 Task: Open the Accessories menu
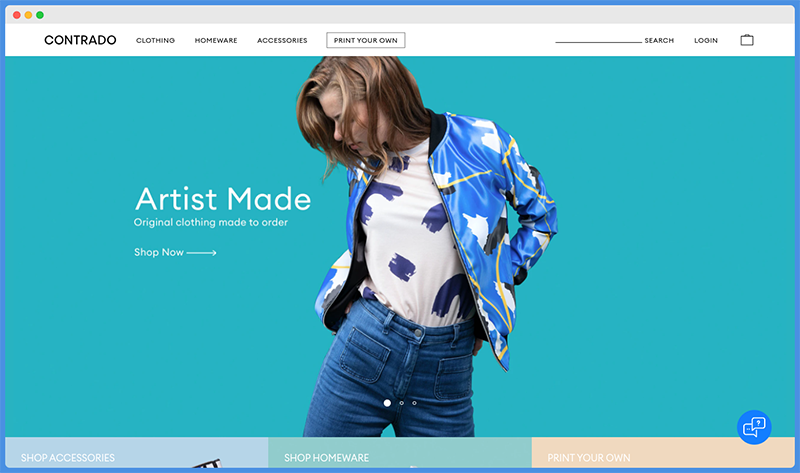[282, 40]
